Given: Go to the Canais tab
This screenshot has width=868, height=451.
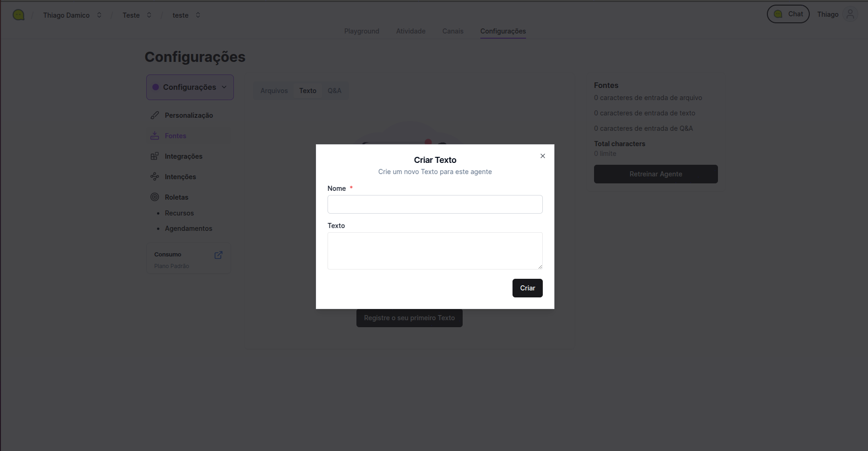Looking at the screenshot, I should click(453, 31).
